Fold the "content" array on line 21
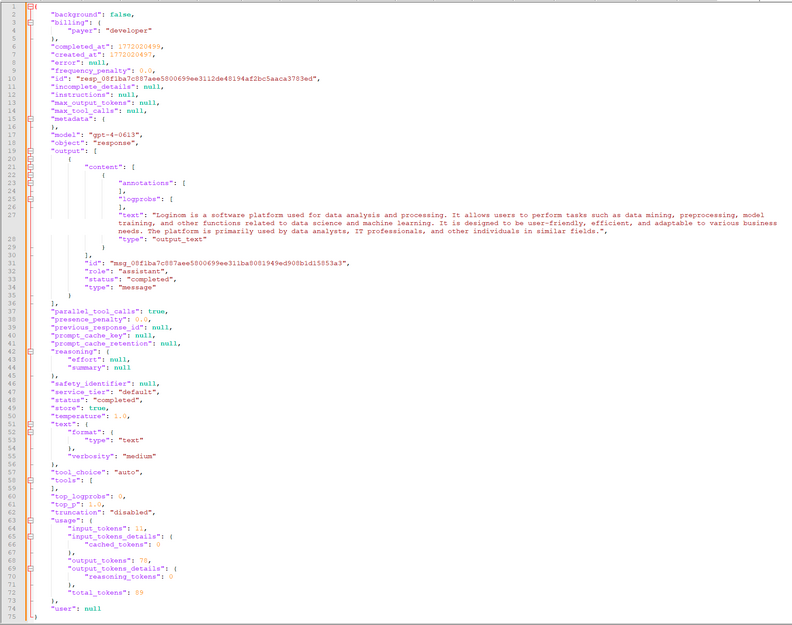This screenshot has height=625, width=792. (30, 167)
